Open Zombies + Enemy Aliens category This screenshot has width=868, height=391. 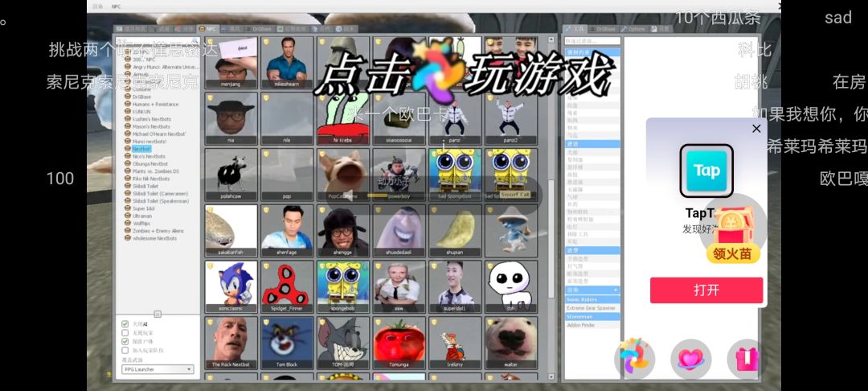(158, 230)
